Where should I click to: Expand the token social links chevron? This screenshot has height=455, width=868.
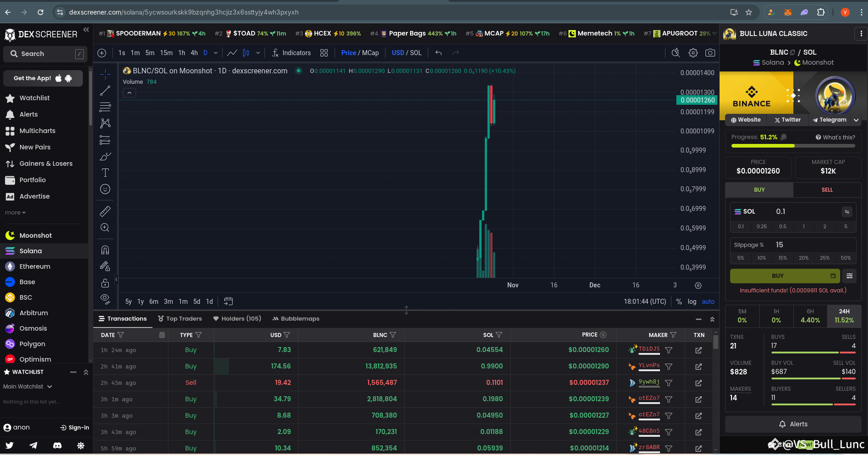856,120
